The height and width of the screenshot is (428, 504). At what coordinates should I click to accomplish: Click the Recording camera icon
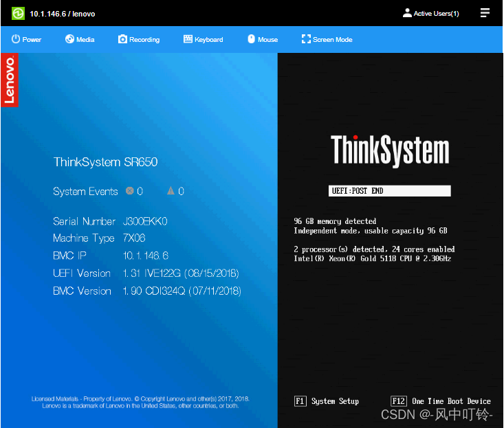tap(122, 39)
